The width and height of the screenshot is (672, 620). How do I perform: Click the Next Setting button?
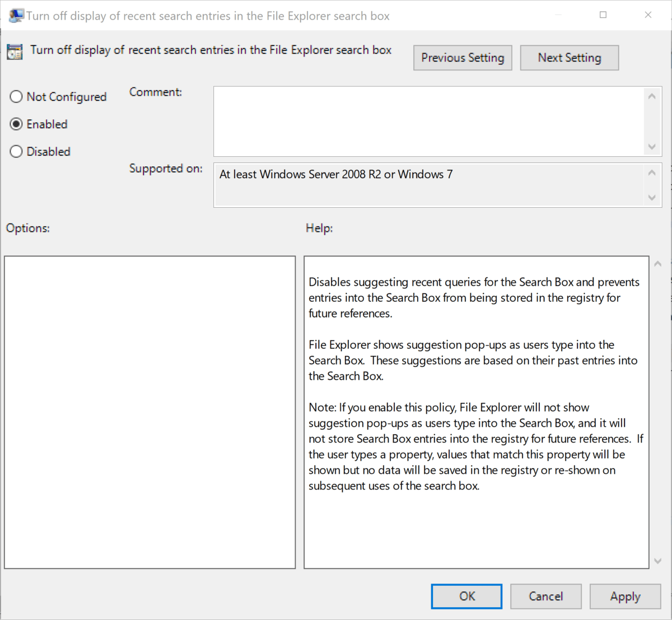569,58
